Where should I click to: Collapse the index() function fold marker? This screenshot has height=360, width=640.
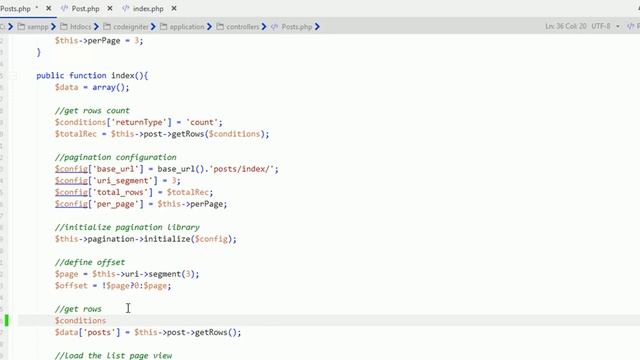[13, 76]
